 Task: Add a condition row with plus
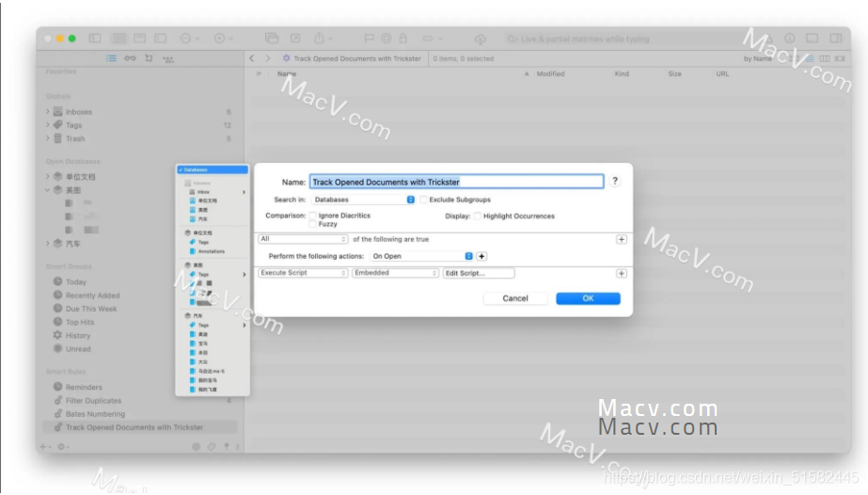[x=621, y=239]
